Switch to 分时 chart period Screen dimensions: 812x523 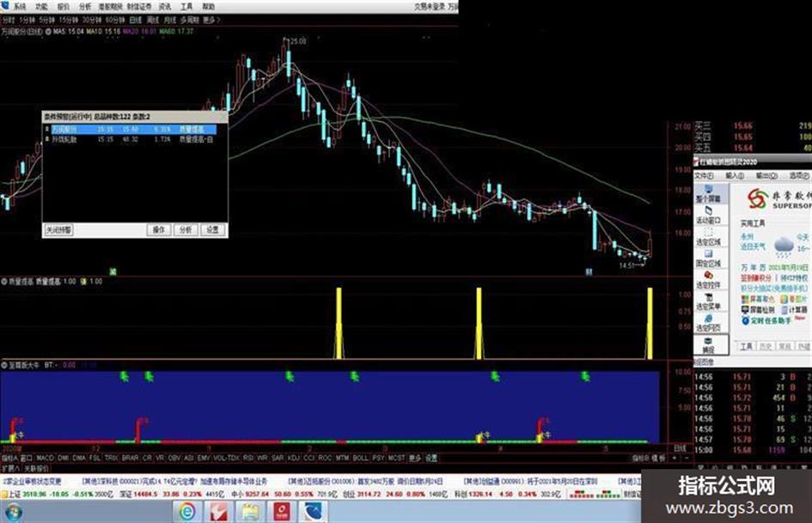pyautogui.click(x=9, y=21)
